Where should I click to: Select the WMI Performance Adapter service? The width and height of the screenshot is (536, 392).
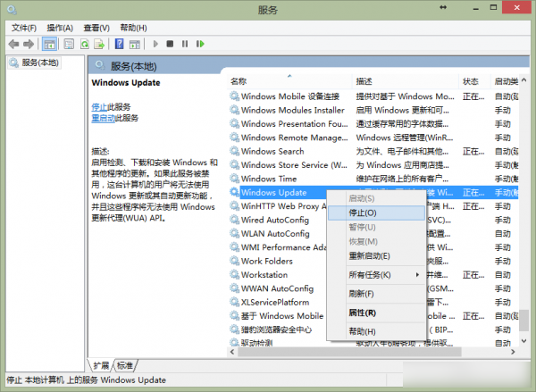(278, 247)
